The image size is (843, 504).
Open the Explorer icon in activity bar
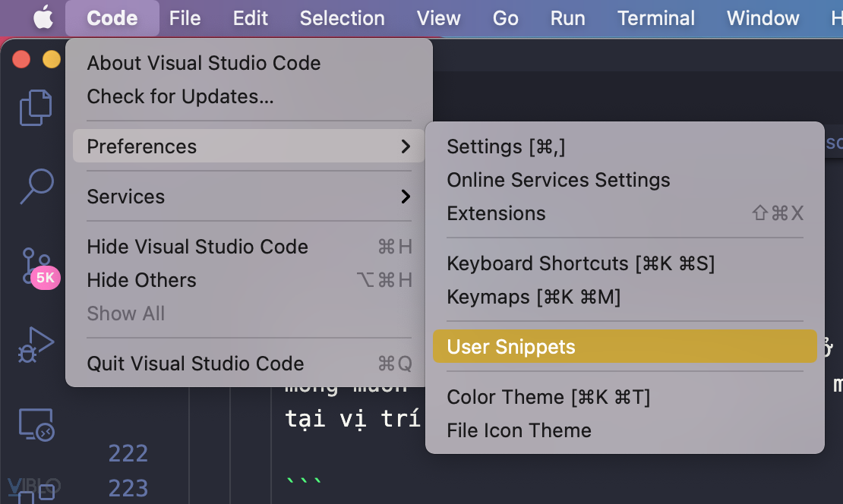pyautogui.click(x=35, y=107)
